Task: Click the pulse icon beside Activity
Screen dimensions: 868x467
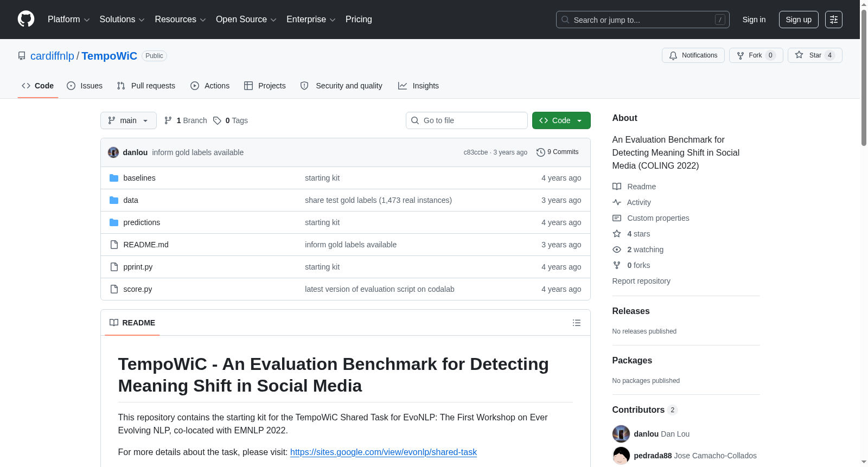Action: [x=617, y=202]
